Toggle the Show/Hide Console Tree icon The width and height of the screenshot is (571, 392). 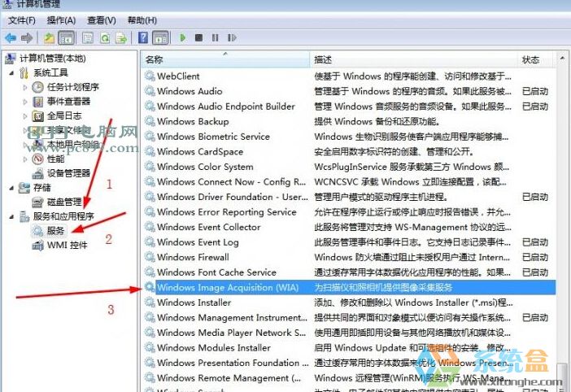tap(66, 38)
